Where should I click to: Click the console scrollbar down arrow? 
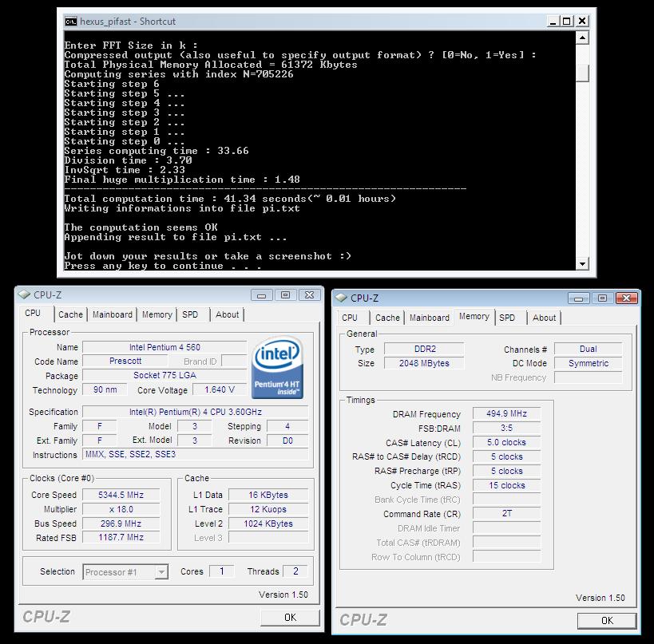tap(582, 263)
